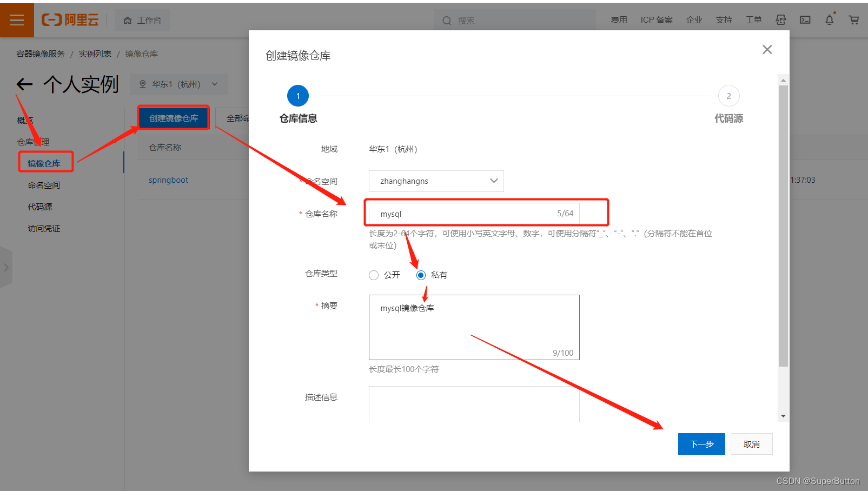
Task: Click the dialog scrollbar down arrow
Action: coord(783,416)
